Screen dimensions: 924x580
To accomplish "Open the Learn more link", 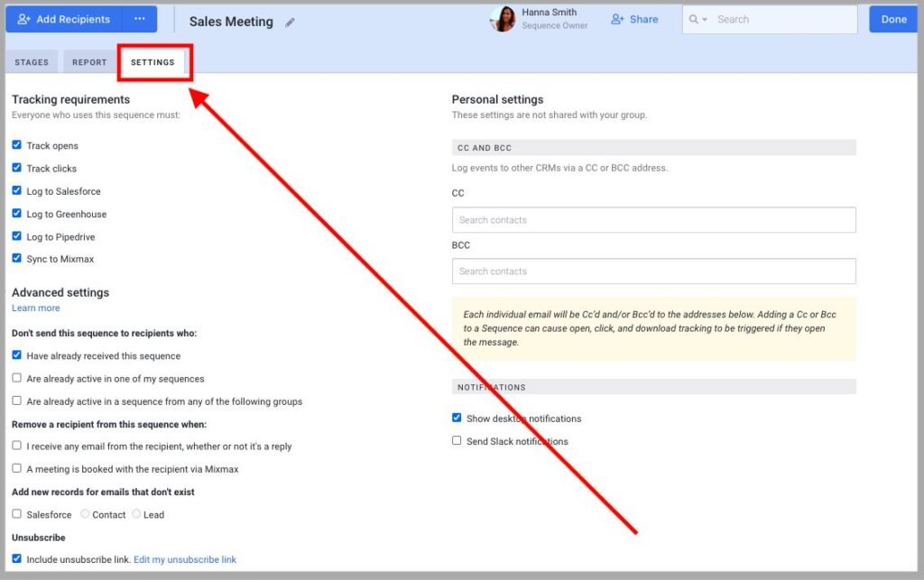I will [x=36, y=308].
